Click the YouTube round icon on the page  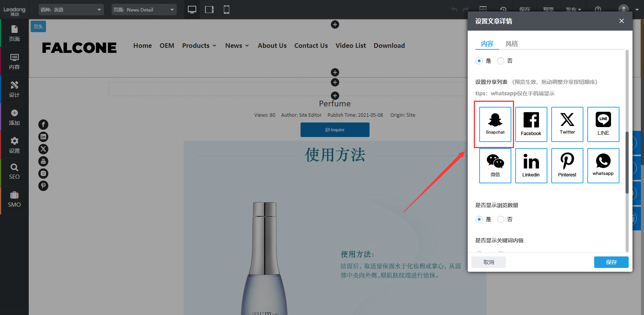43,161
